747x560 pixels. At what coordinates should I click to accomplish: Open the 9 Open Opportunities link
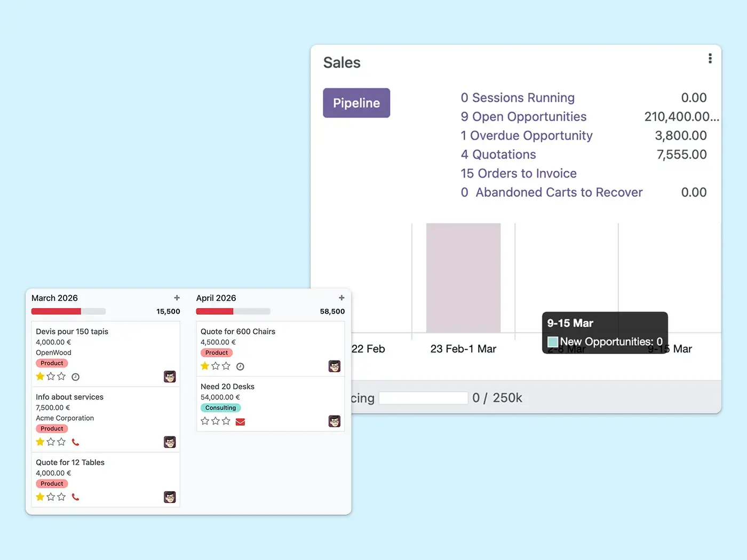coord(523,117)
